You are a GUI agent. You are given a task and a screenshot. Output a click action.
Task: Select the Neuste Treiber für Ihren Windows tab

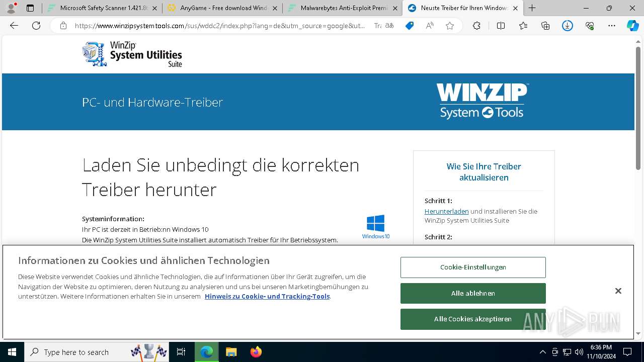click(463, 8)
